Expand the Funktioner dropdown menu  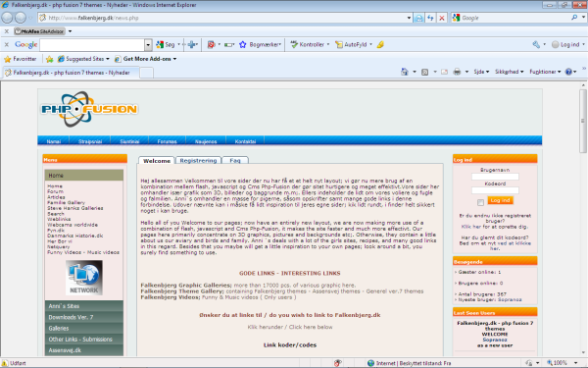545,72
